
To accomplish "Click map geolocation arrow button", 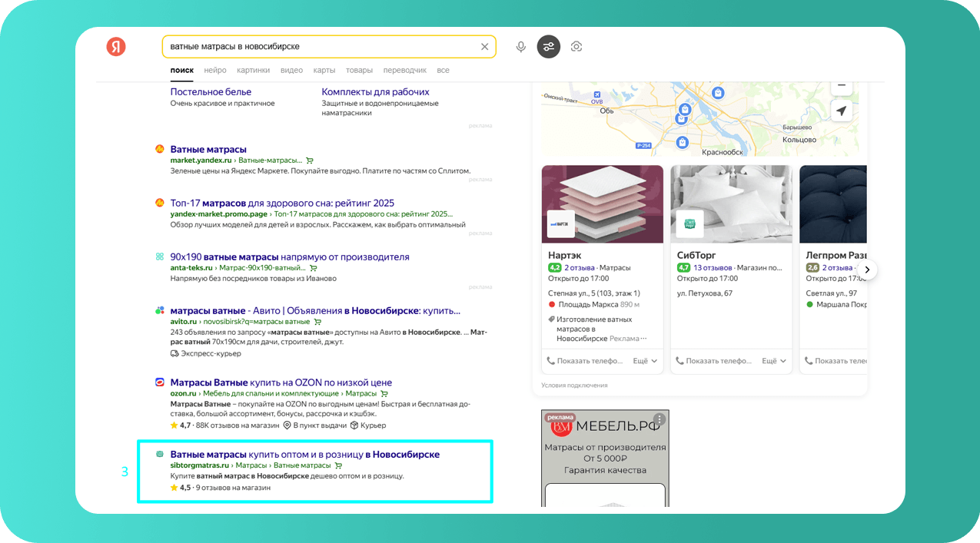I will click(842, 111).
